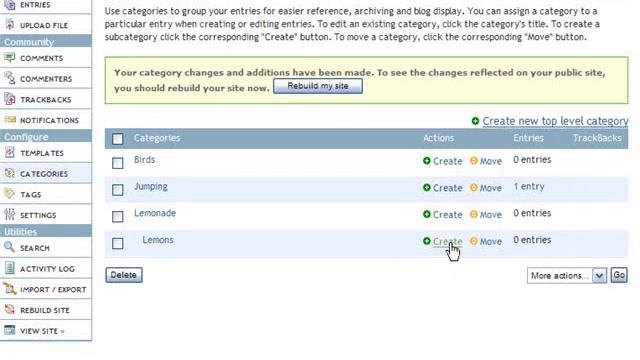Open the More actions dropdown

click(567, 276)
